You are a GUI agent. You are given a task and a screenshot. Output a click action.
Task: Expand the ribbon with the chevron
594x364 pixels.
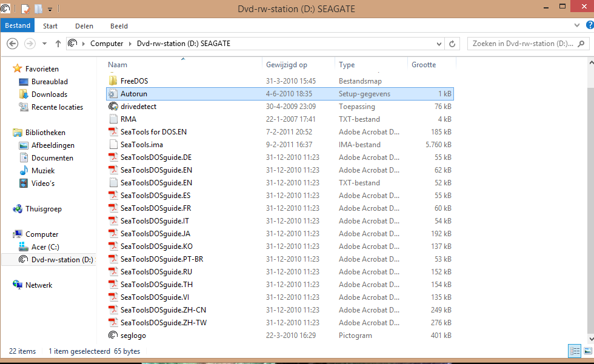click(577, 25)
